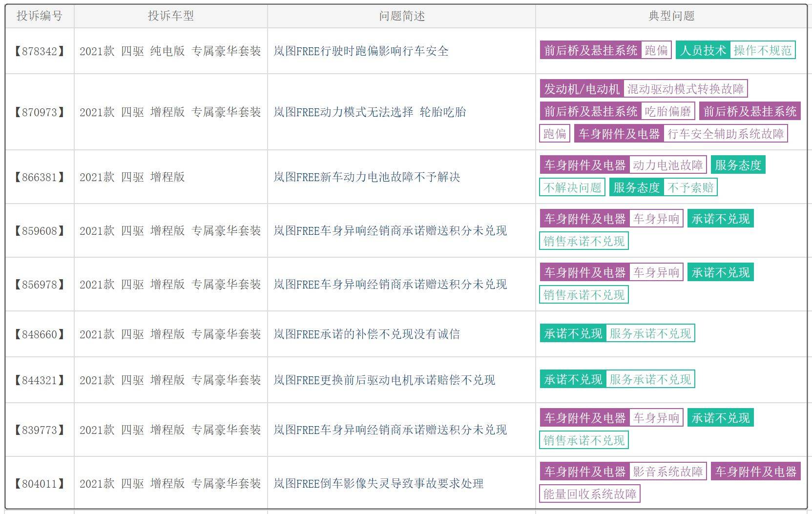
Task: Select complaint number 【804011】
Action: (x=40, y=483)
